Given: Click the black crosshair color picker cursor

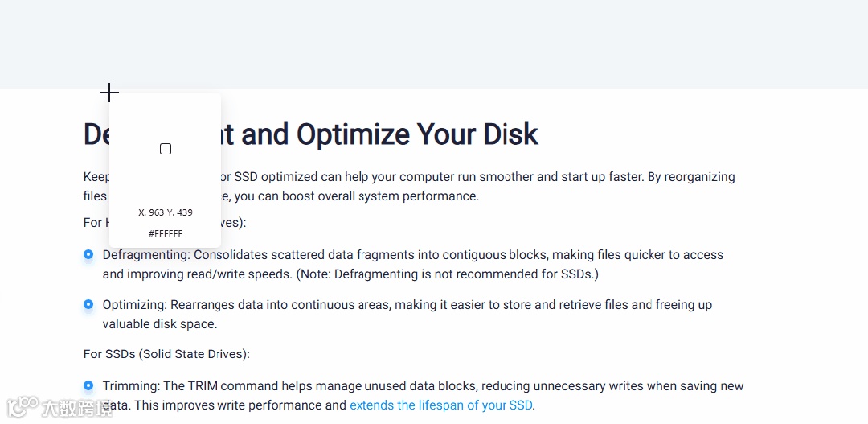Looking at the screenshot, I should point(109,93).
